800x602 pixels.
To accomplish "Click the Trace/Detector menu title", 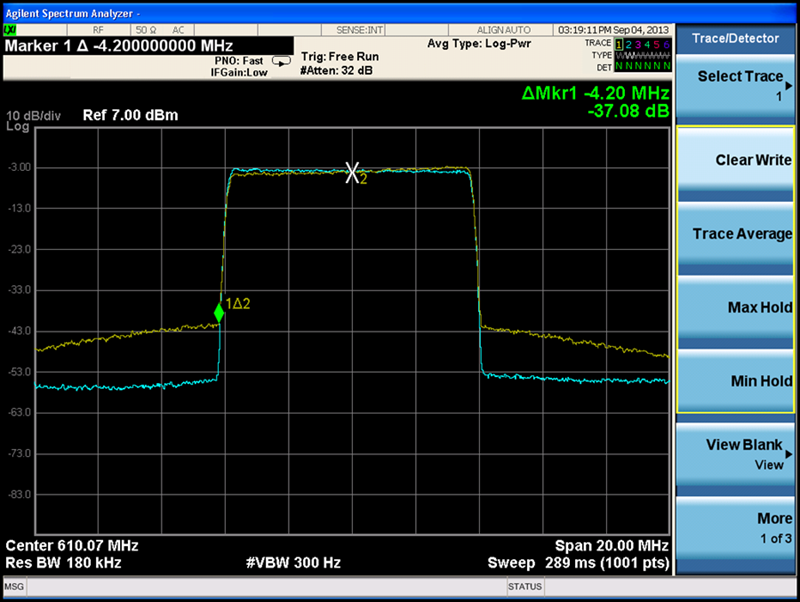I will (735, 38).
